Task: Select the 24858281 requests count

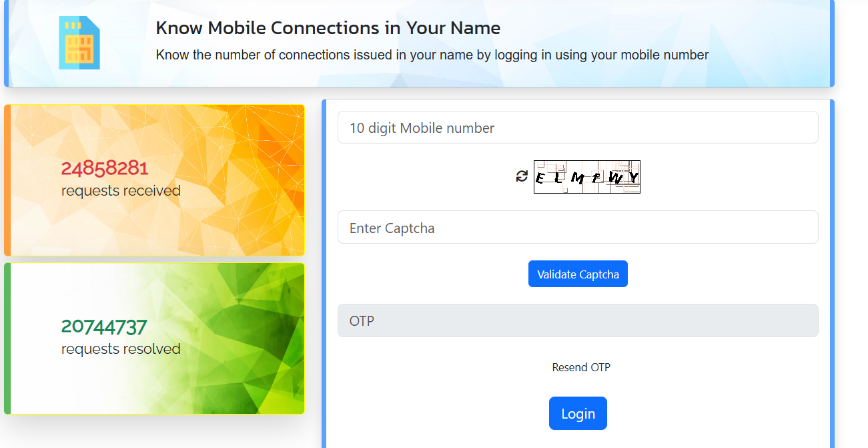Action: coord(105,168)
